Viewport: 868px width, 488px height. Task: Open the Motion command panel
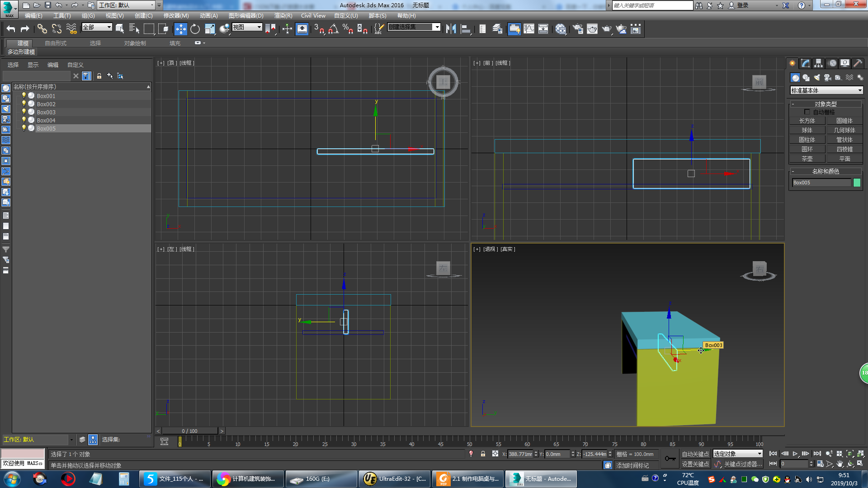coord(832,63)
